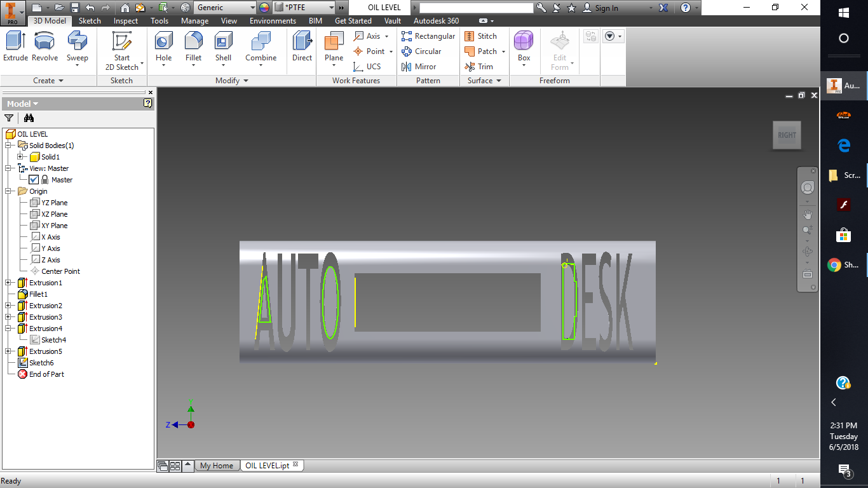Start a new 2D Sketch
This screenshot has width=868, height=488.
pyautogui.click(x=122, y=51)
